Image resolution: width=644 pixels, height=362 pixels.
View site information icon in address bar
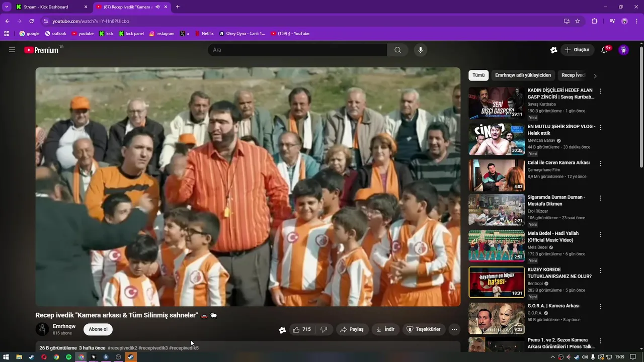(46, 21)
